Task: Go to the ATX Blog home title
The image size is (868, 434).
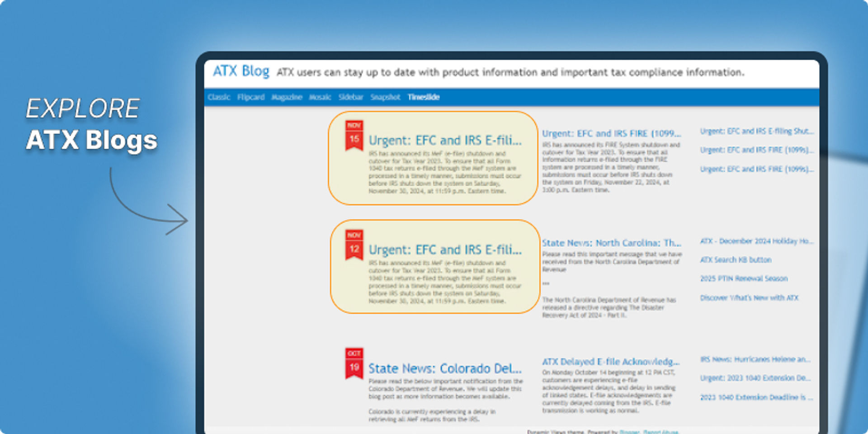Action: (x=241, y=71)
